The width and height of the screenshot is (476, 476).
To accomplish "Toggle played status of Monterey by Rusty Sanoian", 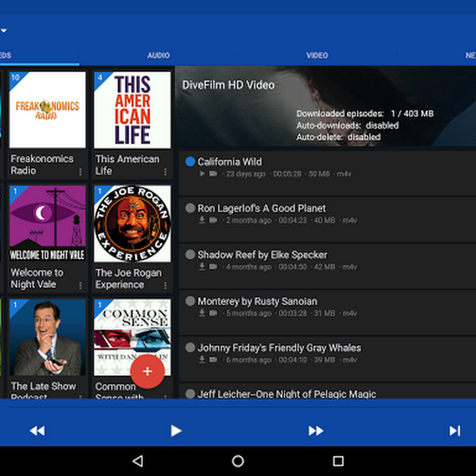I will pyautogui.click(x=190, y=301).
